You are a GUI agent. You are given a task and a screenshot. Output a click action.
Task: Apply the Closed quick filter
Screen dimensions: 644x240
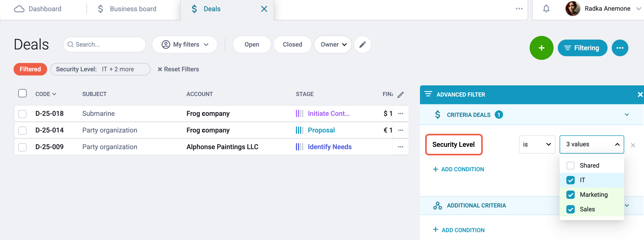tap(293, 45)
